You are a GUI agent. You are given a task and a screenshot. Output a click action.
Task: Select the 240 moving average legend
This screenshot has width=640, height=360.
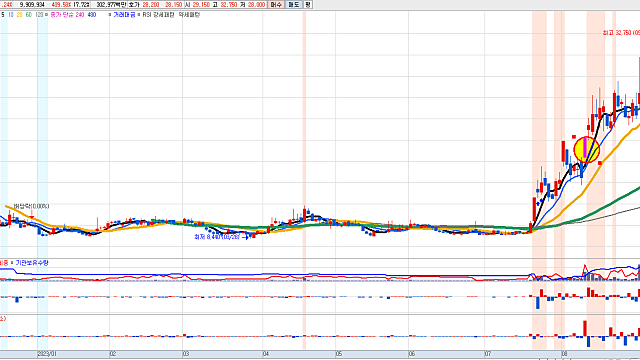79,15
